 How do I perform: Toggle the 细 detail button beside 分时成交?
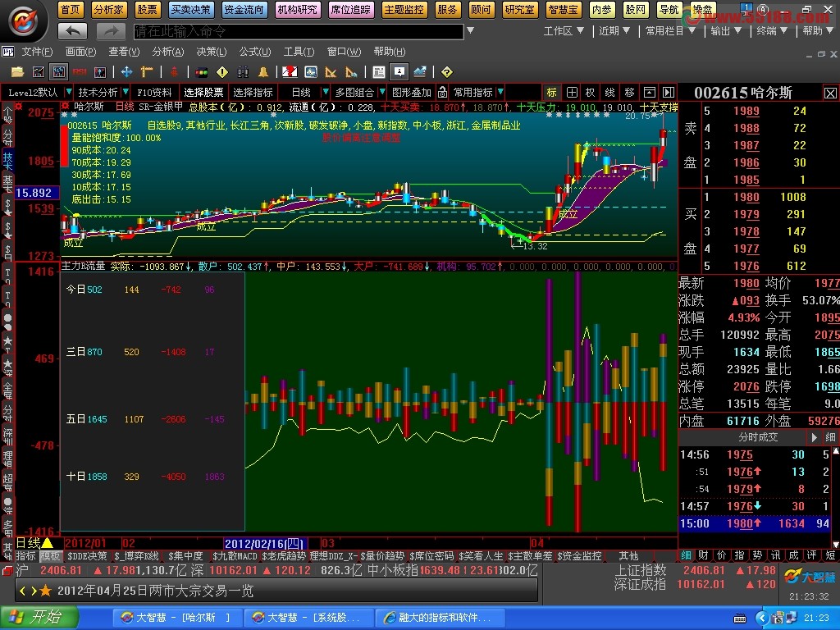click(x=830, y=437)
